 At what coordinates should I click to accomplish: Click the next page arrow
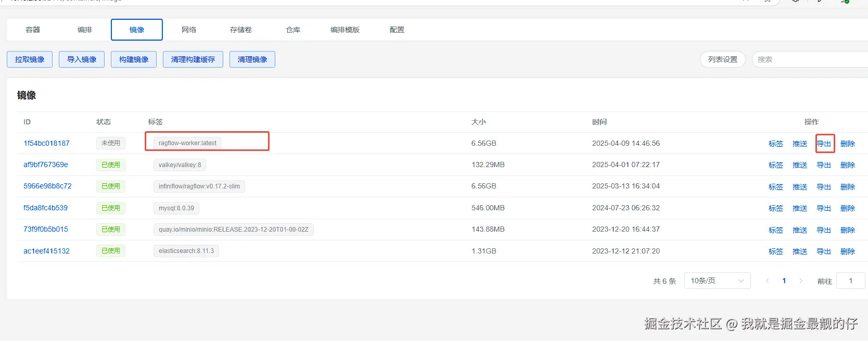[x=801, y=281]
